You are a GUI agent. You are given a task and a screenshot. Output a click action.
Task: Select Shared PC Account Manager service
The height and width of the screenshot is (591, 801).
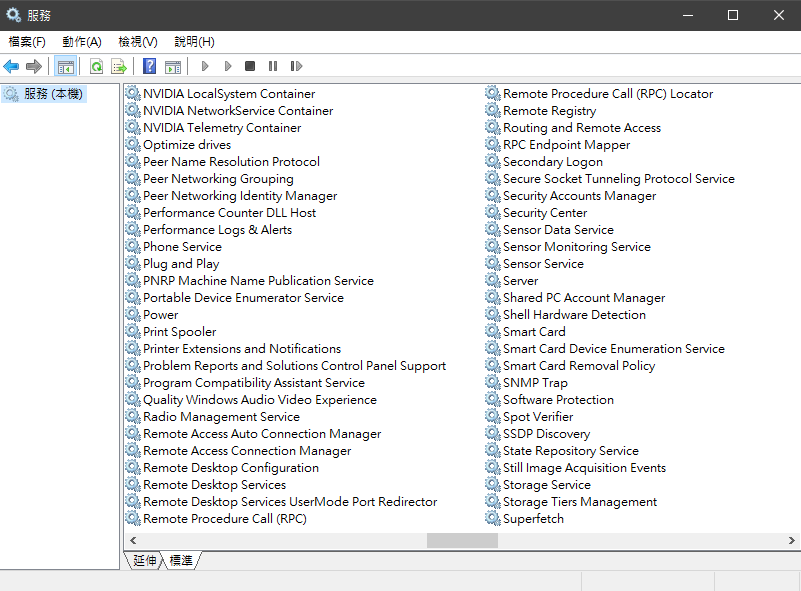(584, 298)
